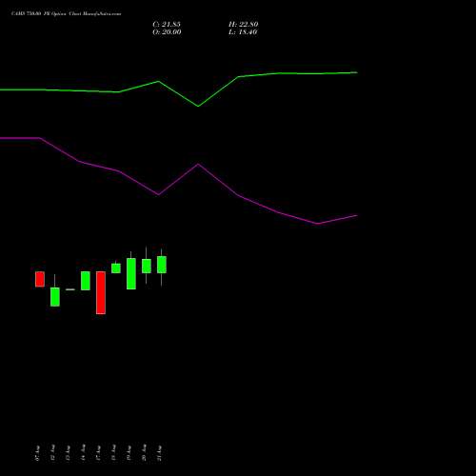
Task: Select the green candle for 20 Aug
Action: (x=147, y=266)
